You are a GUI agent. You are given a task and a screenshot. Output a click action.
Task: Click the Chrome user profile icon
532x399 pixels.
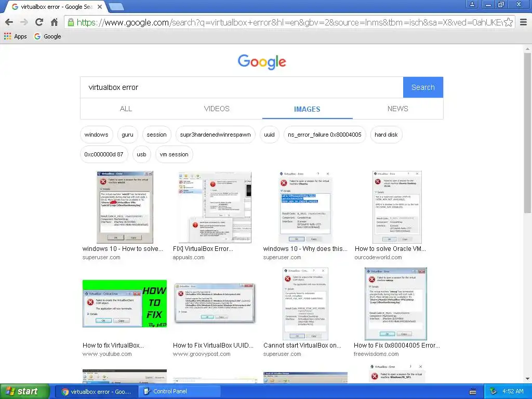(472, 4)
